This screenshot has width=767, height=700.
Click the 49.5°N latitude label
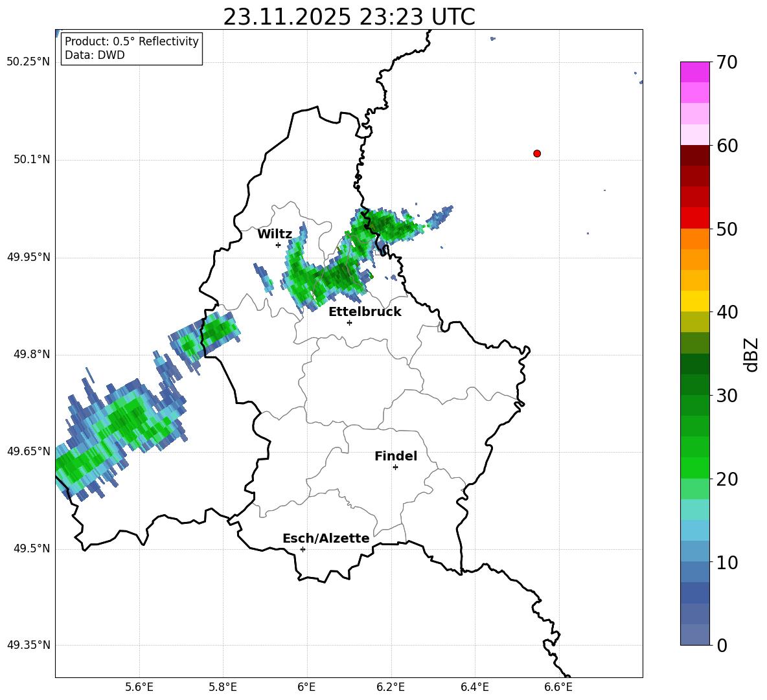point(32,548)
